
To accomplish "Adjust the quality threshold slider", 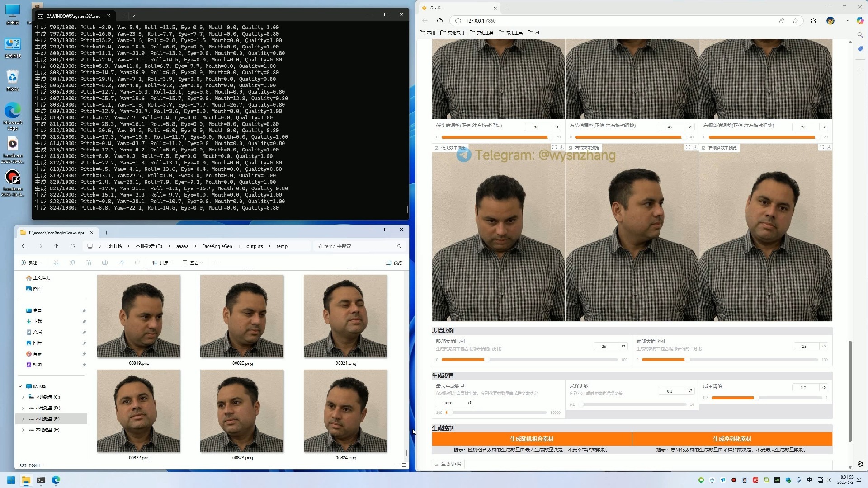I will tap(767, 398).
